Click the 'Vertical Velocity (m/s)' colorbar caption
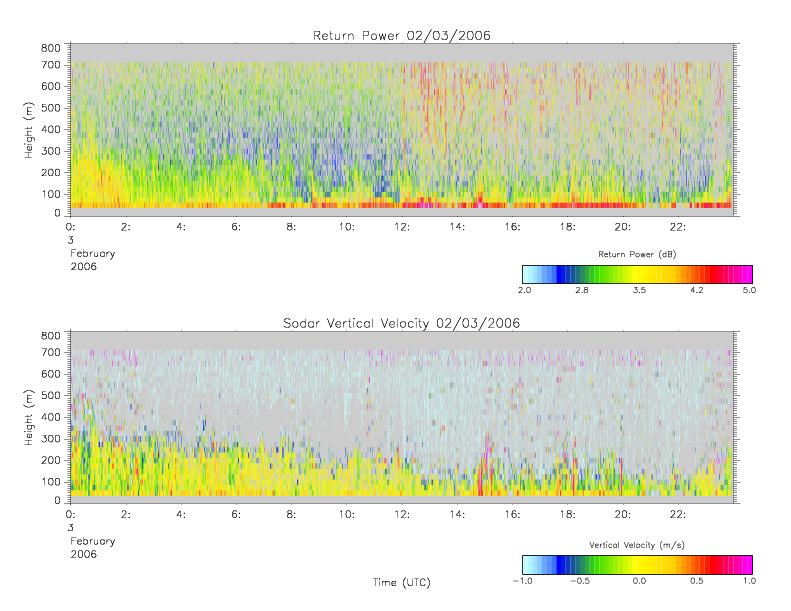 click(x=637, y=545)
